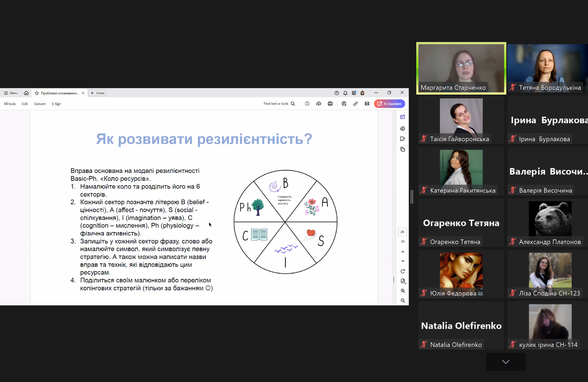The image size is (588, 382).
Task: Open the All tools menu
Action: pos(10,104)
